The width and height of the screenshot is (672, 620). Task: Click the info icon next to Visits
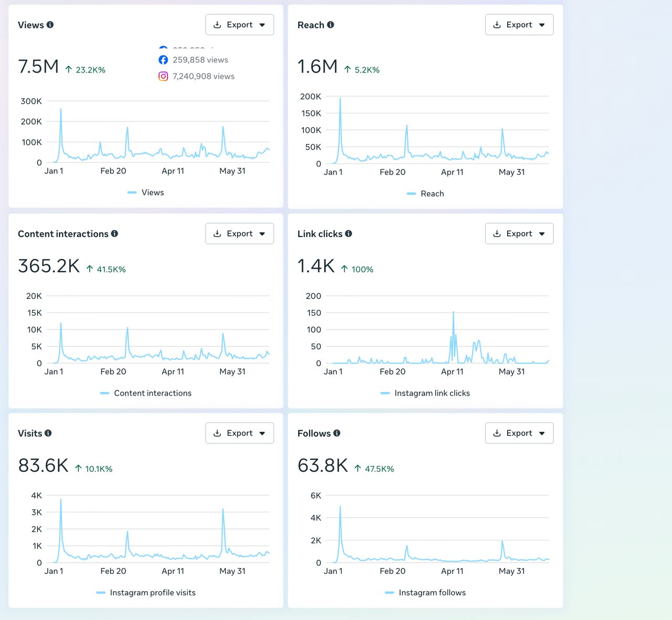(48, 433)
